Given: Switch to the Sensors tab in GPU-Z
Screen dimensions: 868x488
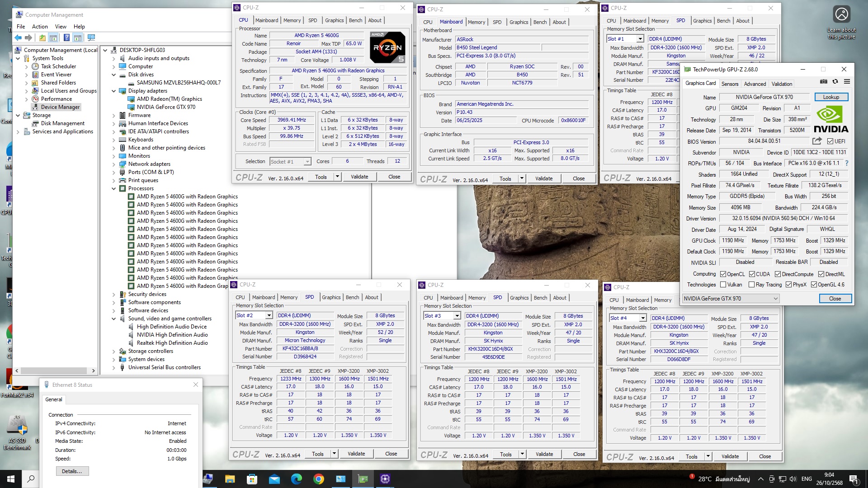Looking at the screenshot, I should (x=730, y=84).
